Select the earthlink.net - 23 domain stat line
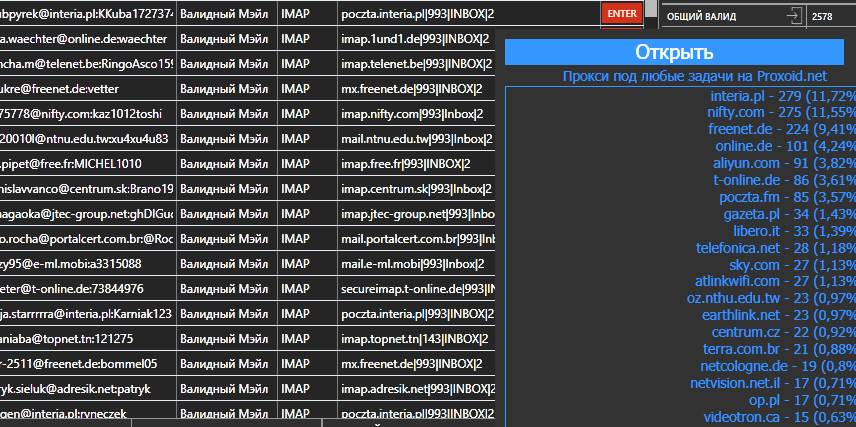This screenshot has height=427, width=856. coord(778,315)
